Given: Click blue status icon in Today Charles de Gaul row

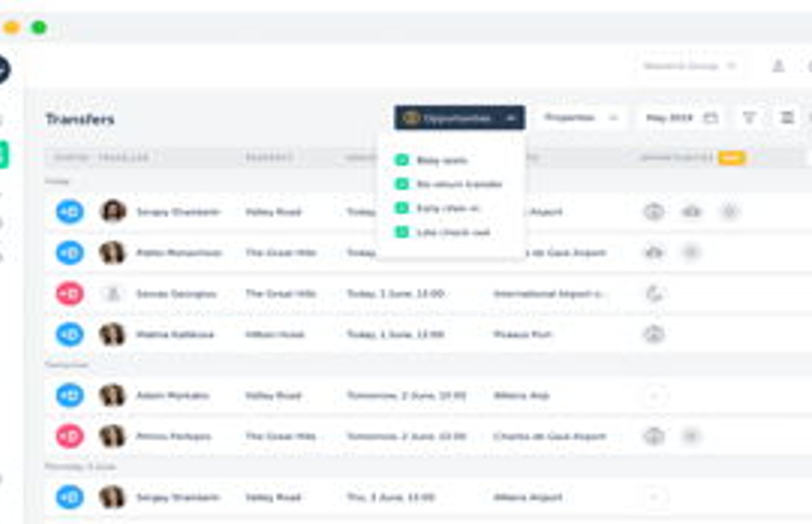Looking at the screenshot, I should [x=70, y=252].
